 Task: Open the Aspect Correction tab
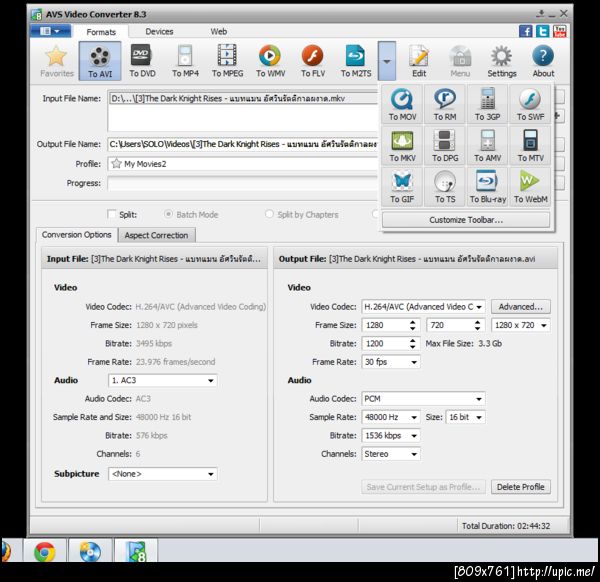(157, 235)
